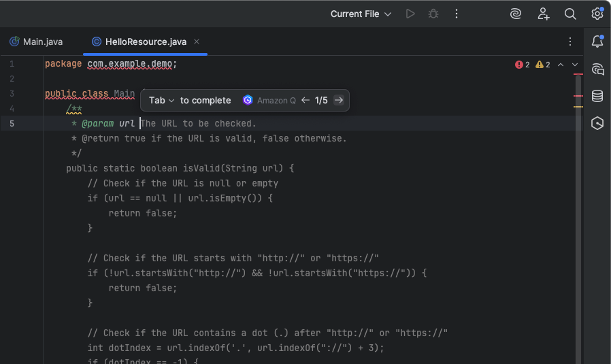
Task: Jump to next highlighted problem arrow
Action: click(575, 65)
